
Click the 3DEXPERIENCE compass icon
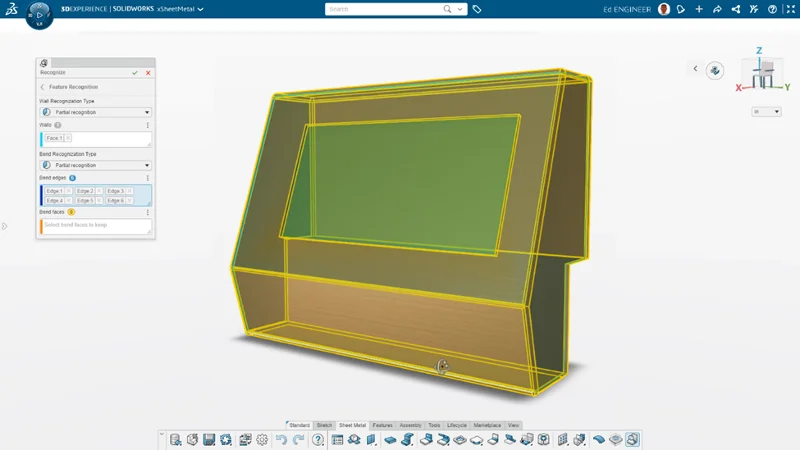tap(40, 16)
